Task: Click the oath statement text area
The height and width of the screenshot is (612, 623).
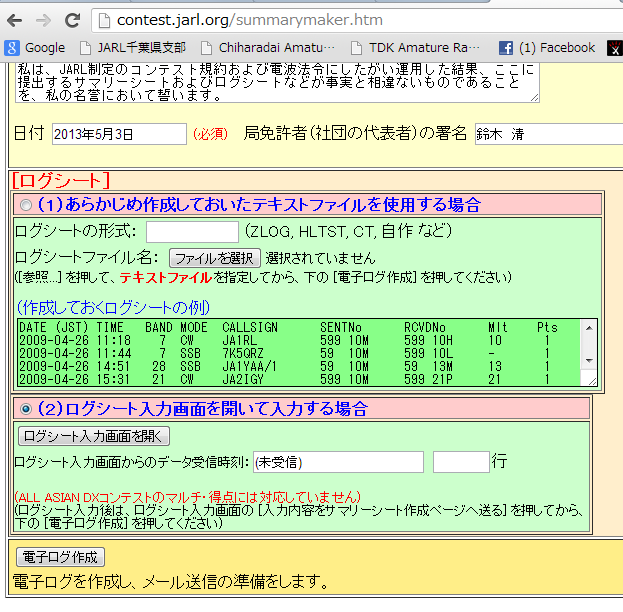Action: click(x=277, y=82)
